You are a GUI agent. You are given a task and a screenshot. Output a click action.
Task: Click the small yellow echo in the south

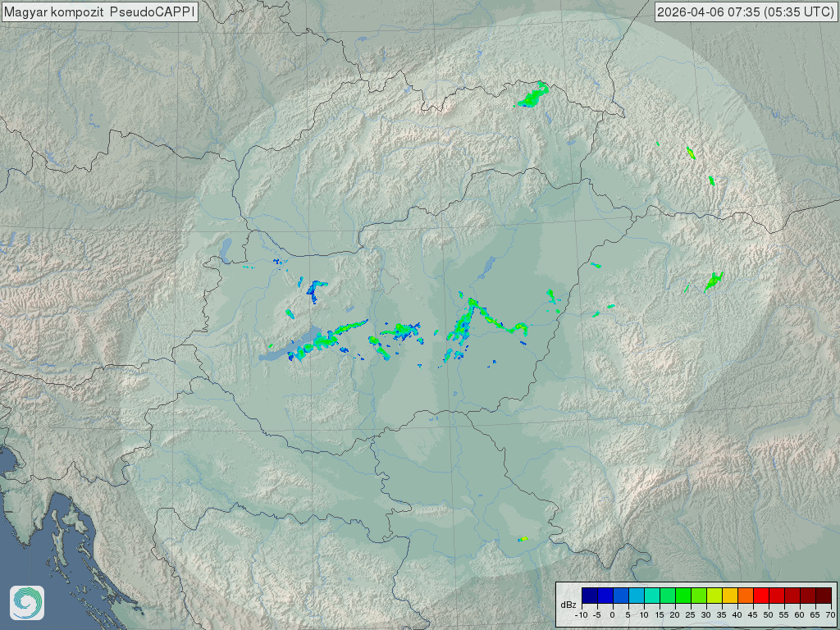pos(523,539)
